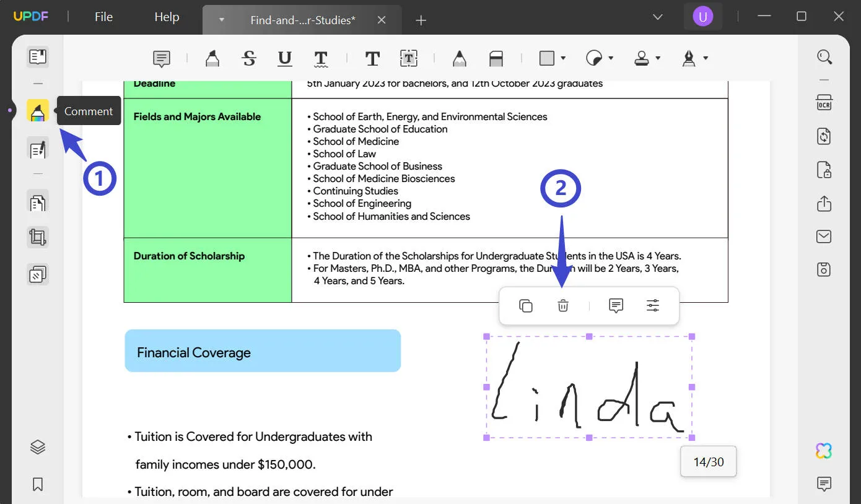
Task: Open the OCR tool in the right sidebar
Action: tap(824, 103)
